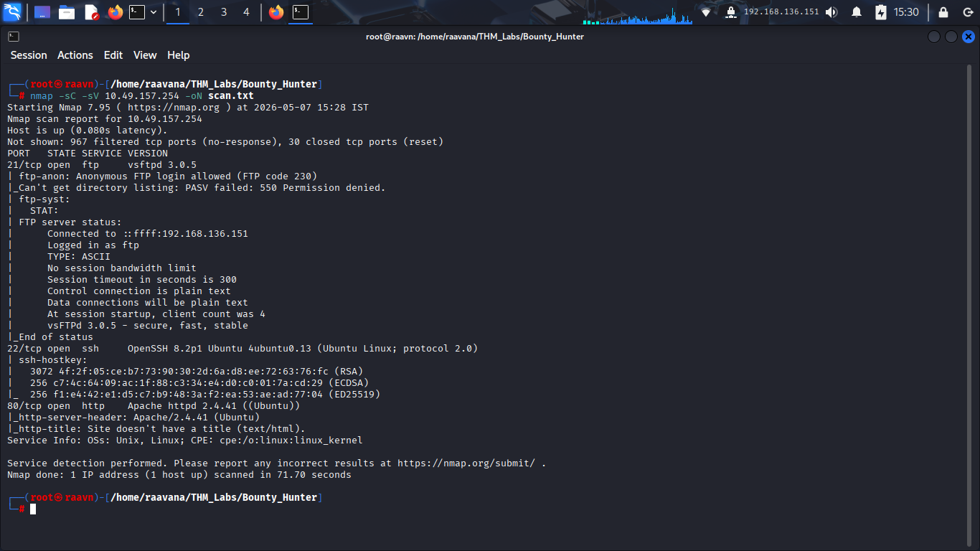Image resolution: width=980 pixels, height=551 pixels.
Task: Open the log out icon
Action: tap(967, 12)
